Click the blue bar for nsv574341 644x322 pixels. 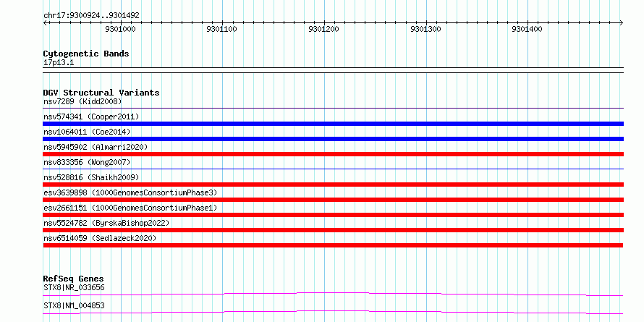point(333,124)
